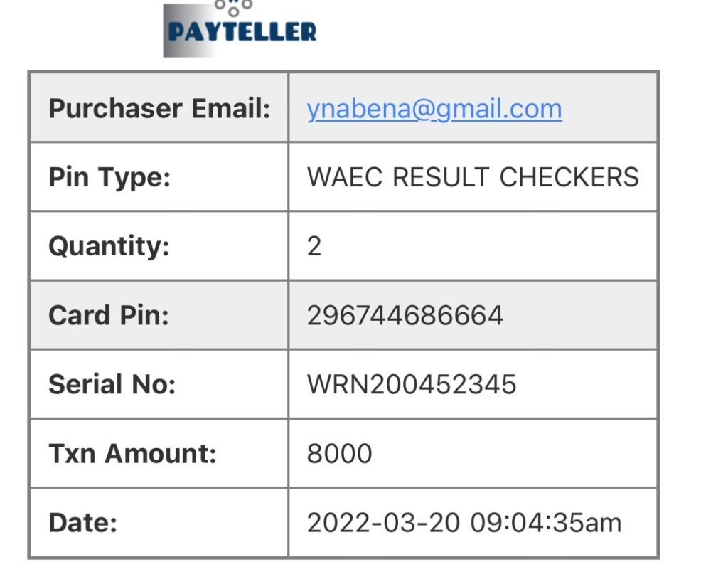Image resolution: width=728 pixels, height=567 pixels.
Task: Click the time 09:04:35am in Date row
Action: 546,523
